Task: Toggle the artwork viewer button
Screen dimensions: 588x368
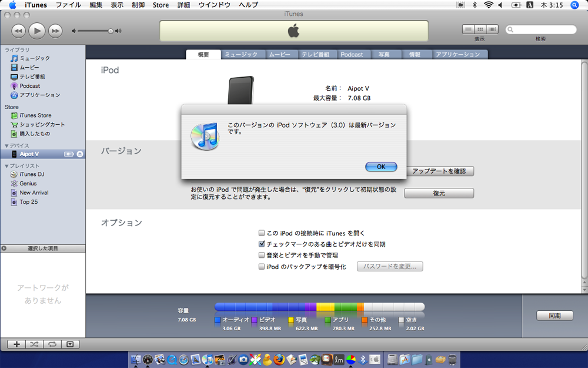Action: pos(70,344)
